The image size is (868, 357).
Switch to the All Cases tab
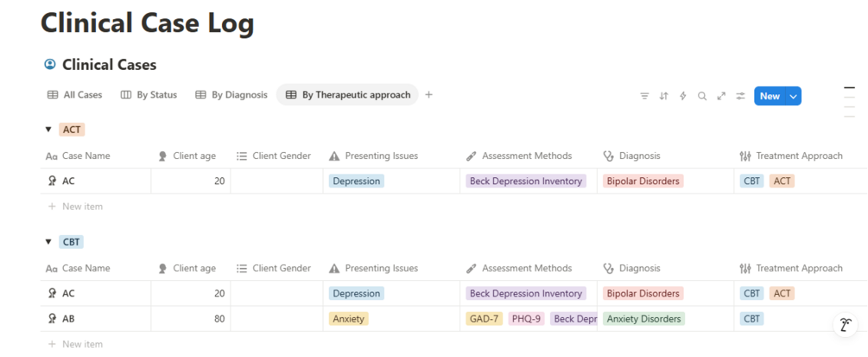coord(75,95)
